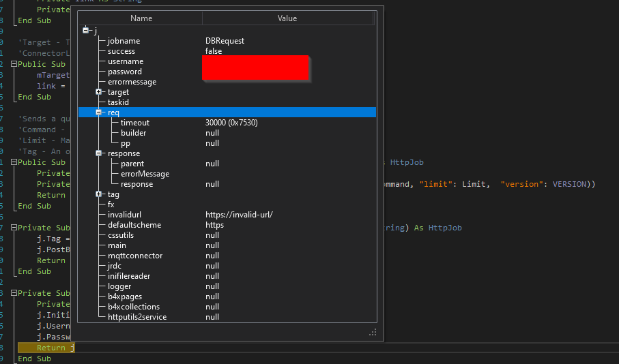
Task: Select the builder entry under req
Action: [134, 133]
